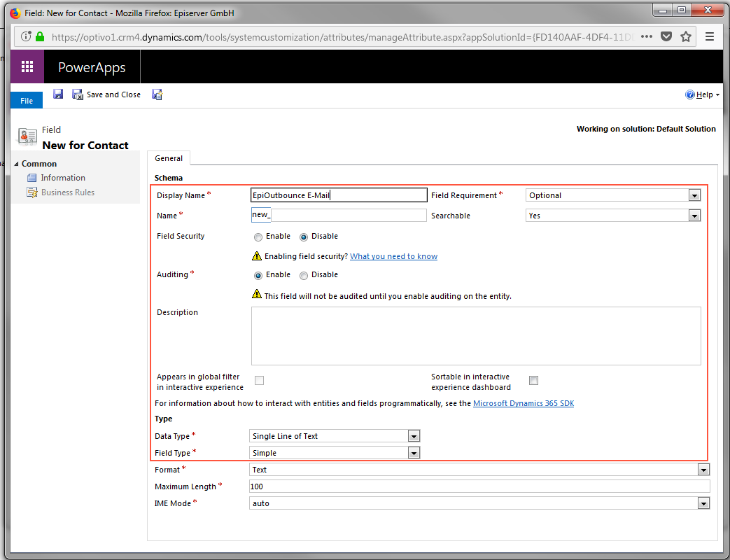Click the auditing warning triangle icon
730x560 pixels.
[x=257, y=294]
